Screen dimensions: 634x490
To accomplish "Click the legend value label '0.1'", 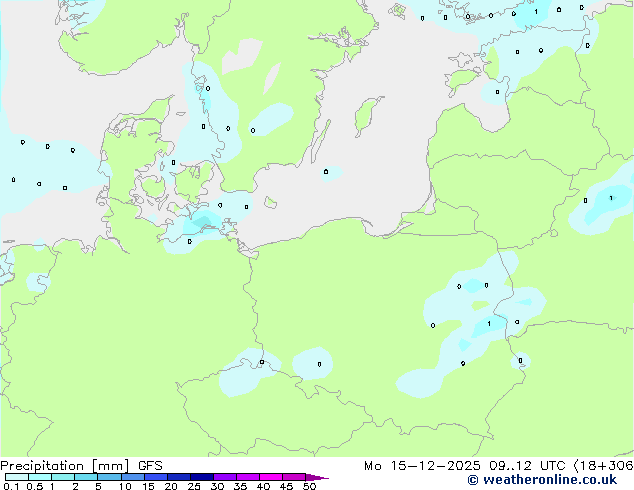I will click(11, 486).
